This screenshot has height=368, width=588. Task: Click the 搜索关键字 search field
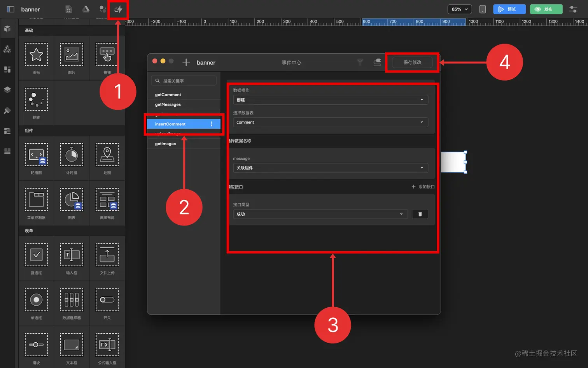click(184, 81)
